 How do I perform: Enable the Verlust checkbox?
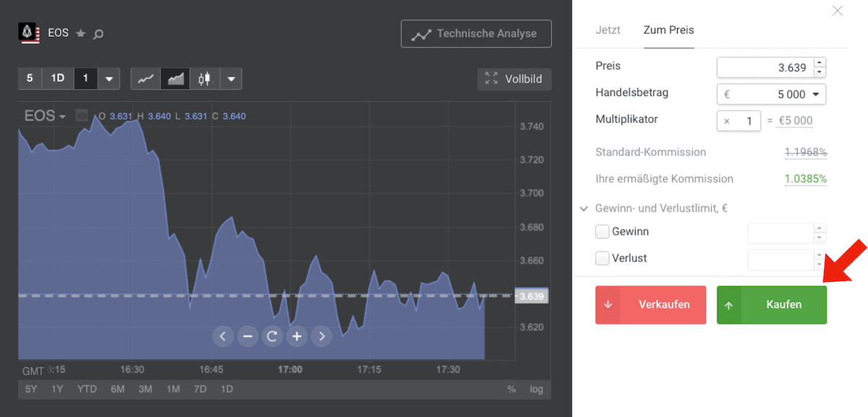602,258
